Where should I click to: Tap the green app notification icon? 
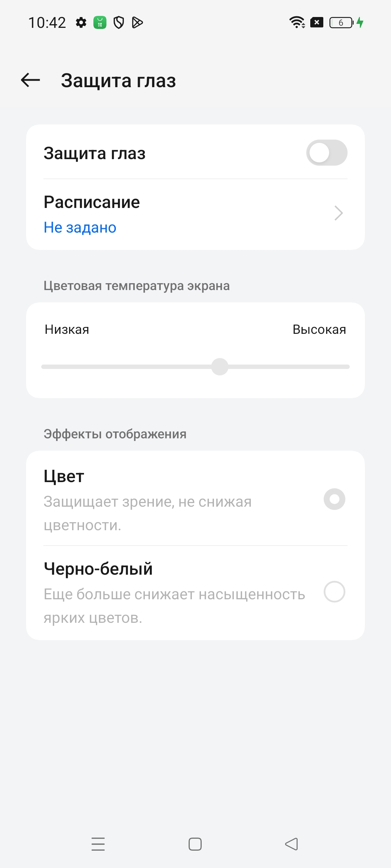pos(100,23)
